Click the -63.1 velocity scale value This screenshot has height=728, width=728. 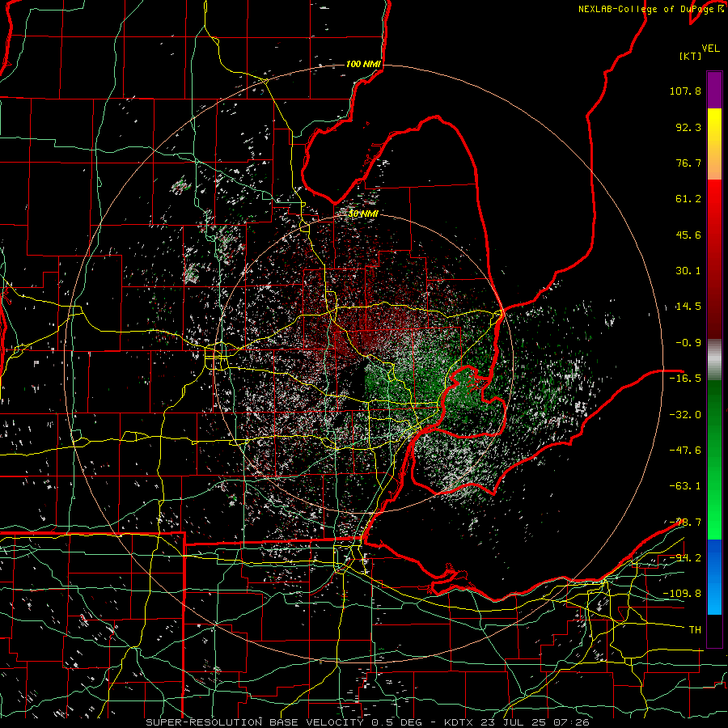point(685,486)
